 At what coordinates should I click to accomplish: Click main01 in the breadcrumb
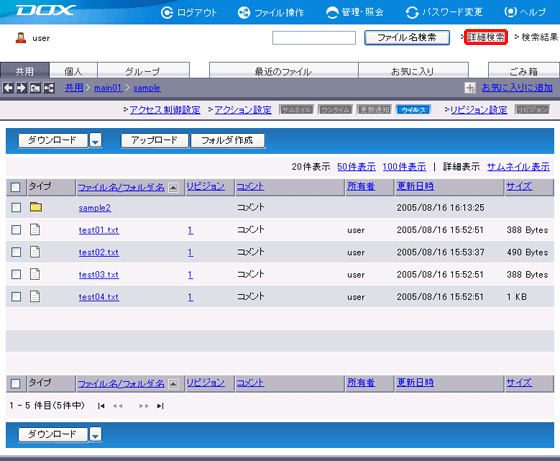click(x=108, y=87)
